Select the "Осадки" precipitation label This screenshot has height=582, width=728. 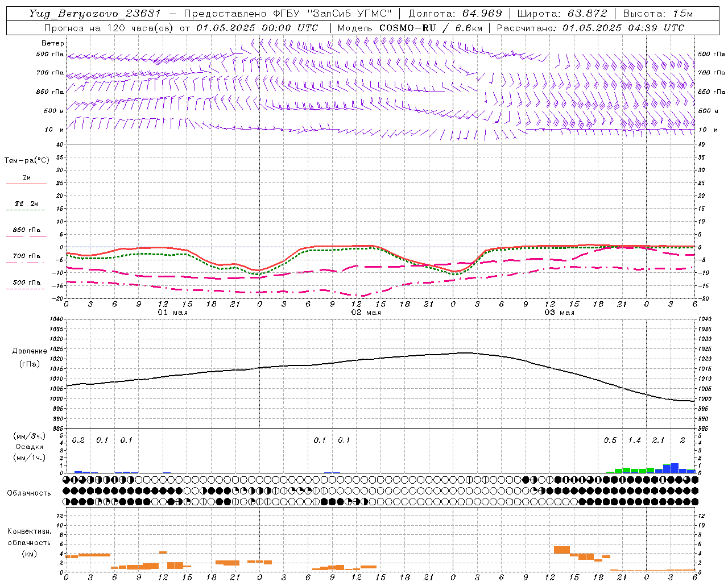point(30,447)
